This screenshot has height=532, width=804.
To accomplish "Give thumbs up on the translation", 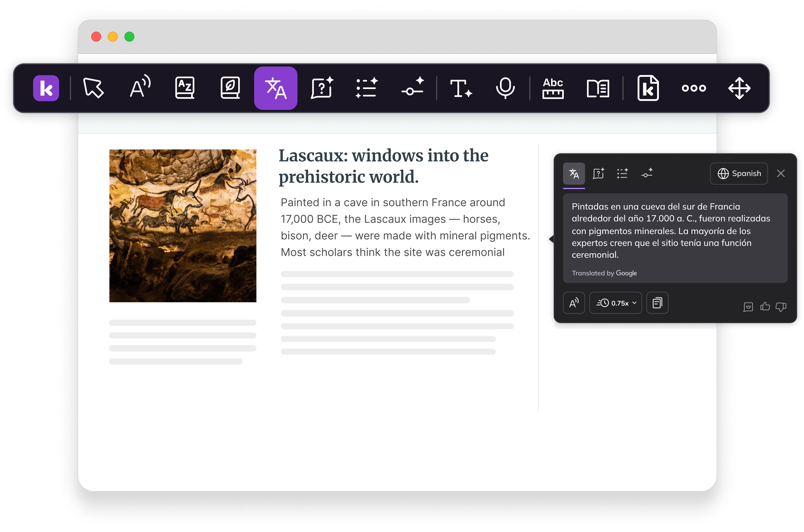I will pyautogui.click(x=765, y=306).
